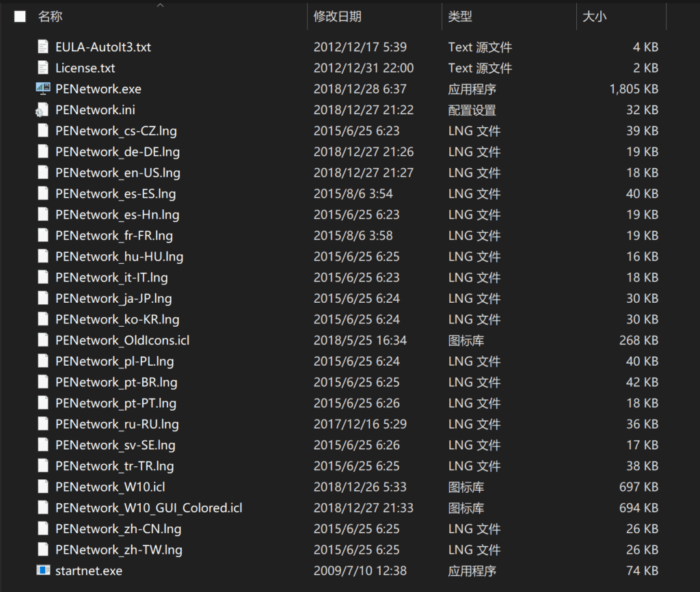Sort files by 修改日期 column header
This screenshot has width=700, height=592.
point(337,16)
